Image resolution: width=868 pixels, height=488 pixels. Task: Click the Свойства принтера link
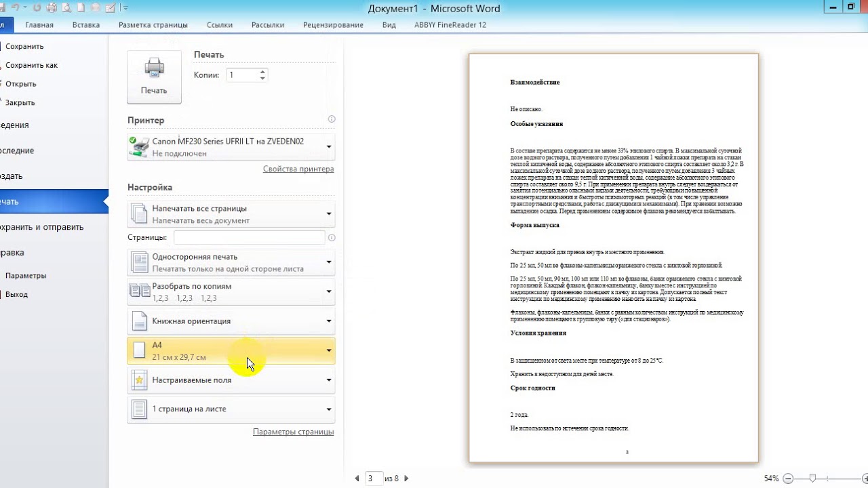tap(298, 169)
